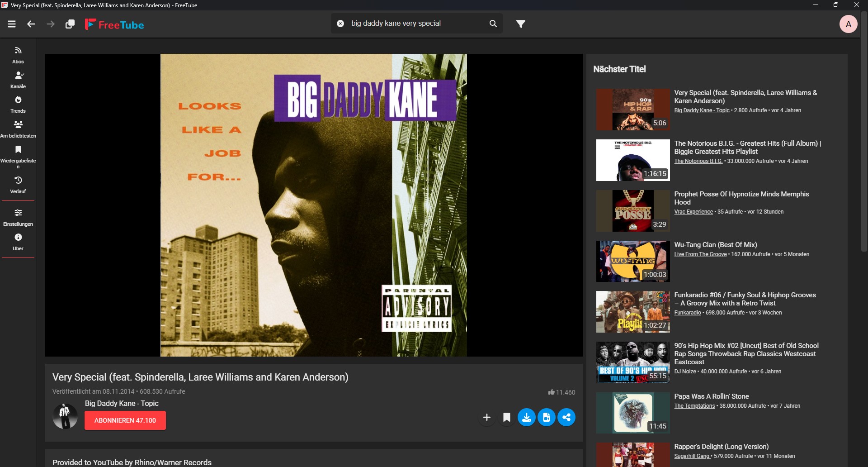Save video with the bookmark icon
This screenshot has width=868, height=467.
point(507,417)
